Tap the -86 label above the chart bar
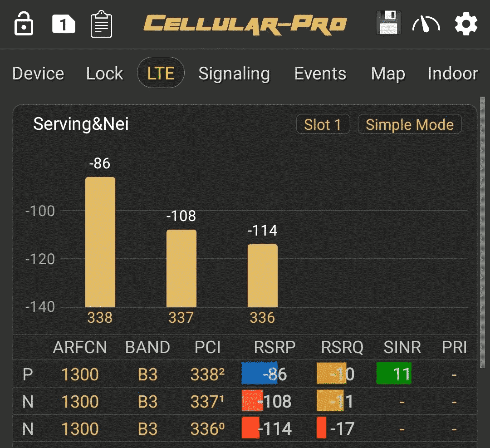This screenshot has height=448, width=490. 100,163
